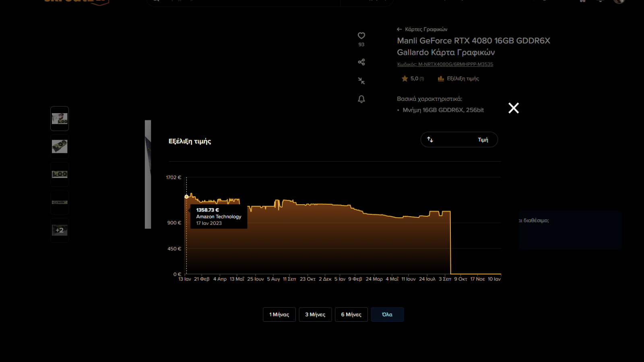Select the first product thumbnail
This screenshot has height=362, width=644.
(60, 118)
